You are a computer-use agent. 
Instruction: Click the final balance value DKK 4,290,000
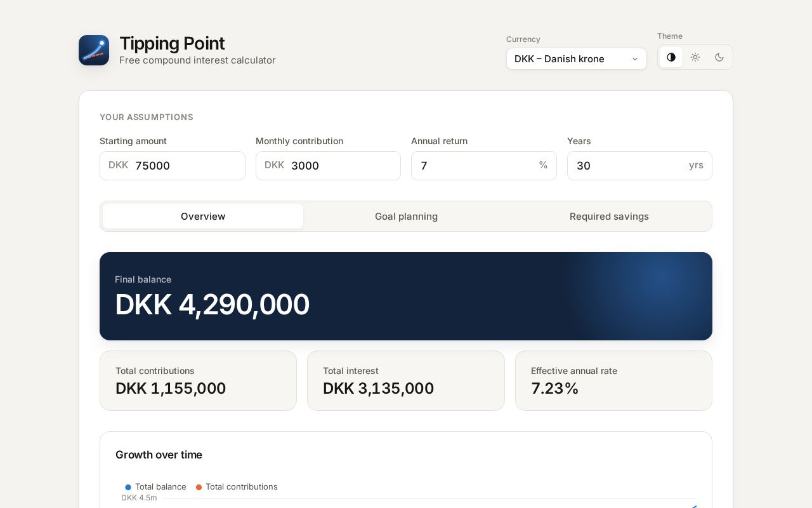[212, 305]
